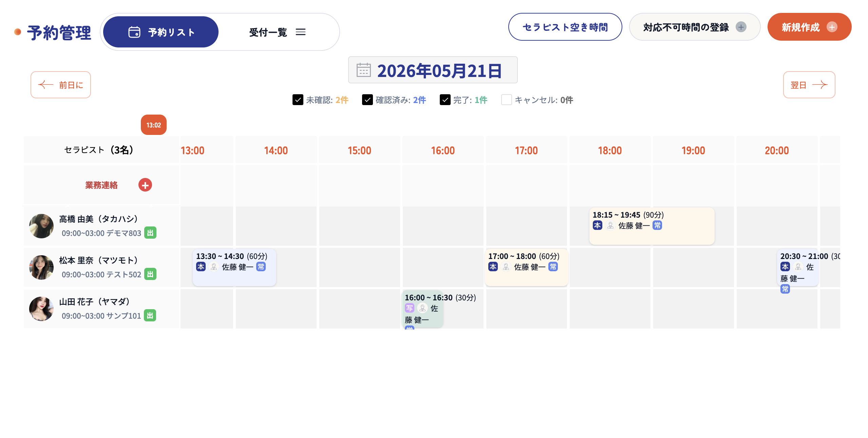Click the plus icon on 対応不可時間の登録
Viewport: 868px width, 438px height.
click(x=741, y=27)
